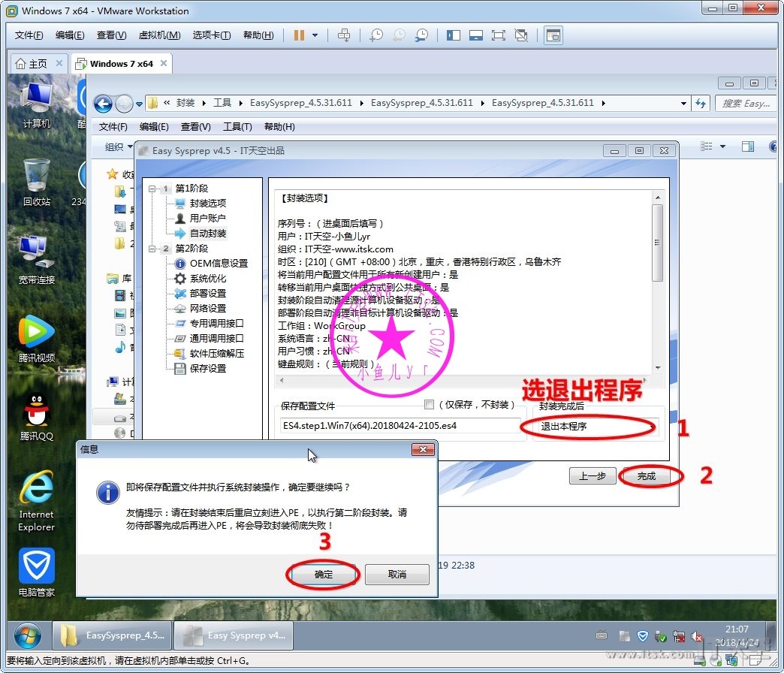Open the 腾讯QQ penguin desktop icon

36,417
